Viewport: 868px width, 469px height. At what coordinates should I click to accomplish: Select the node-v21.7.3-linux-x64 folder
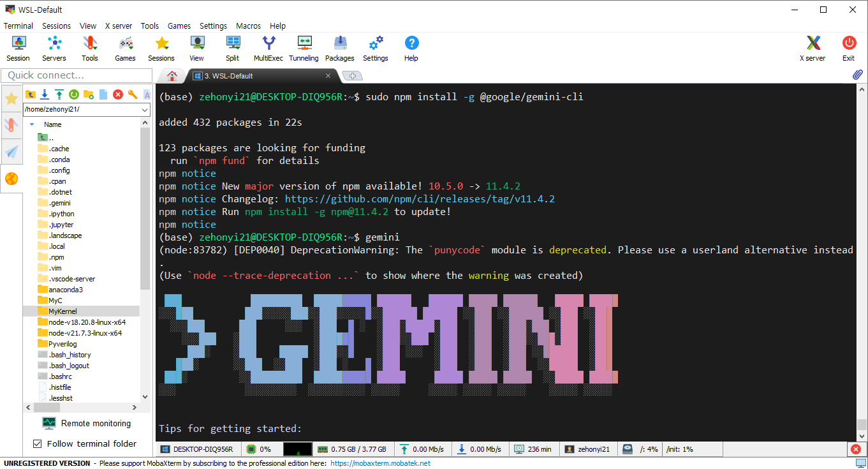(x=85, y=333)
